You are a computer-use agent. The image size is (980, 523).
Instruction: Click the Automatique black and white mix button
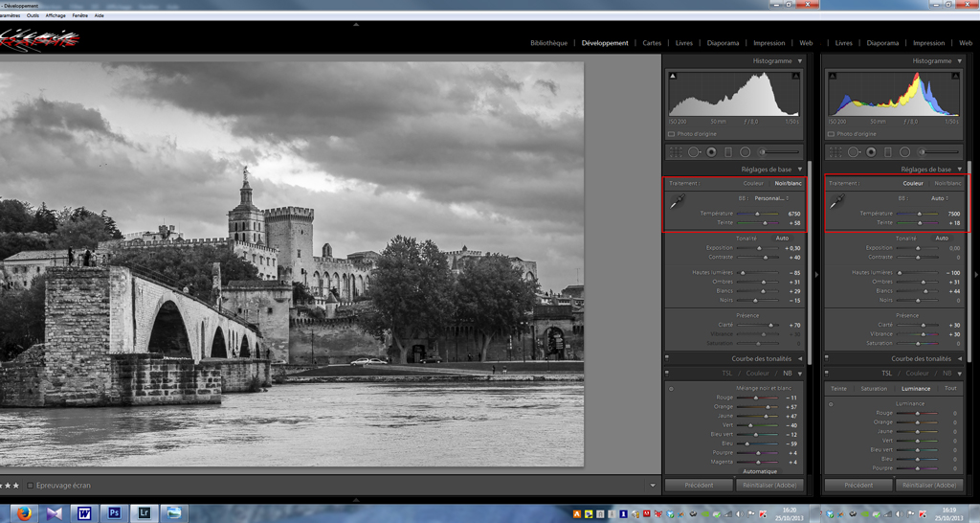(x=760, y=471)
